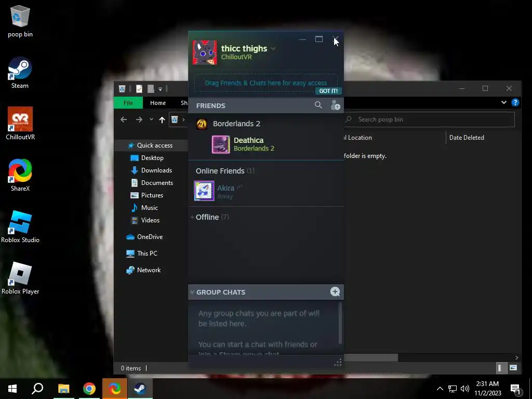Maximize the Steam friends list window
Screen dimensions: 532x399
[318, 39]
